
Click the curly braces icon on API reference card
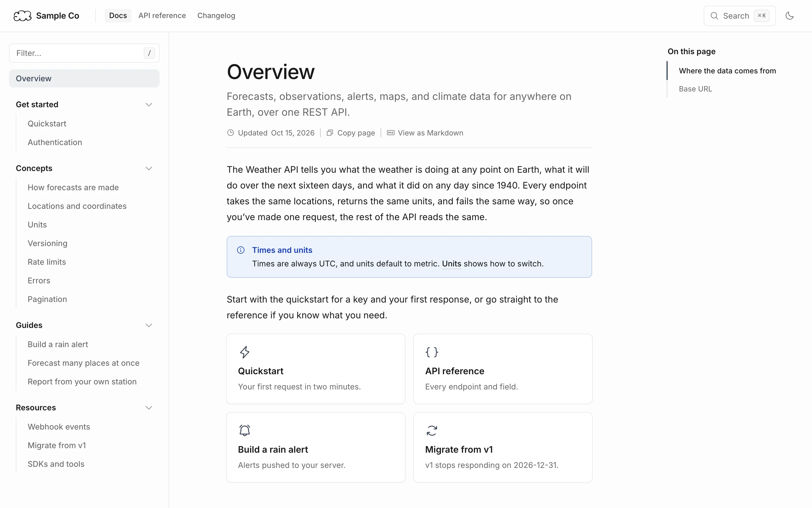coord(432,352)
